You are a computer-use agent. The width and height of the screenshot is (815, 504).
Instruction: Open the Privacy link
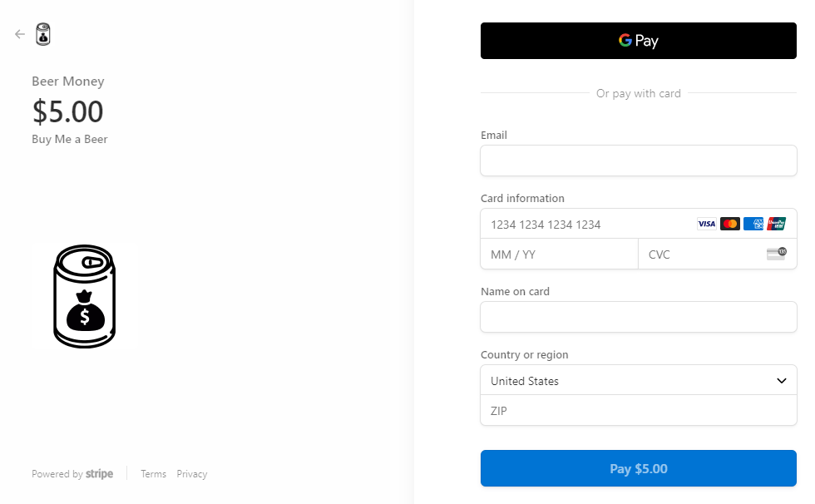click(191, 474)
